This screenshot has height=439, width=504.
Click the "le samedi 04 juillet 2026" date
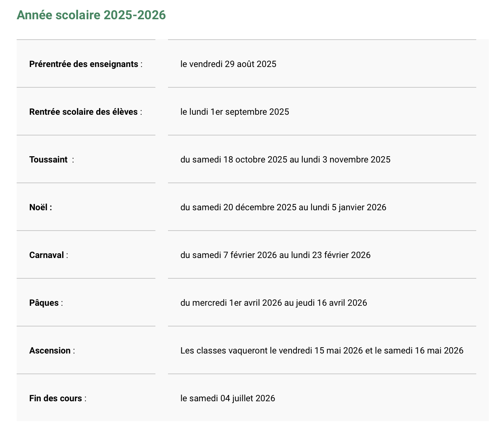click(228, 398)
